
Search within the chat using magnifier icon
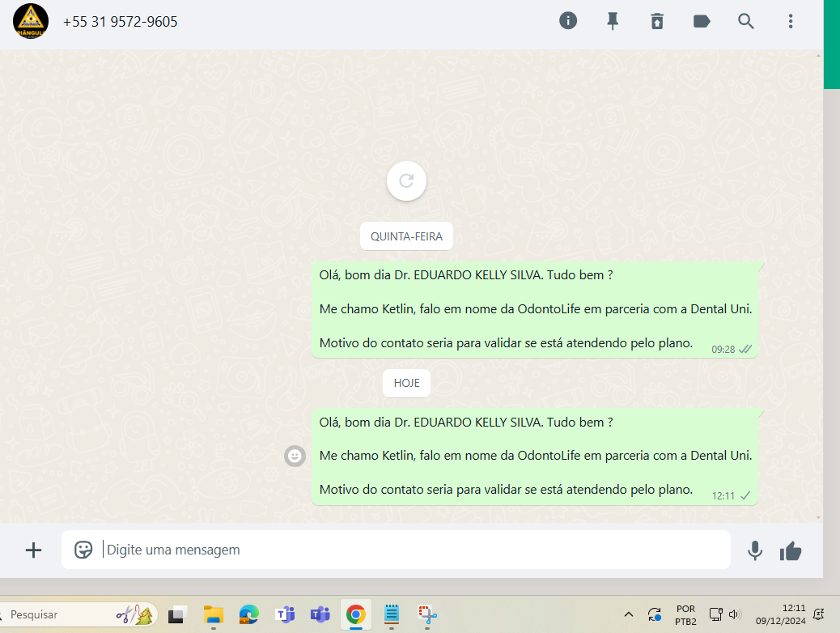tap(745, 21)
